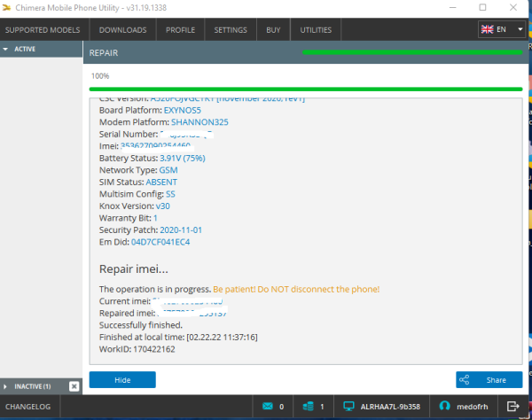Click the Repair imei... heading

134,268
